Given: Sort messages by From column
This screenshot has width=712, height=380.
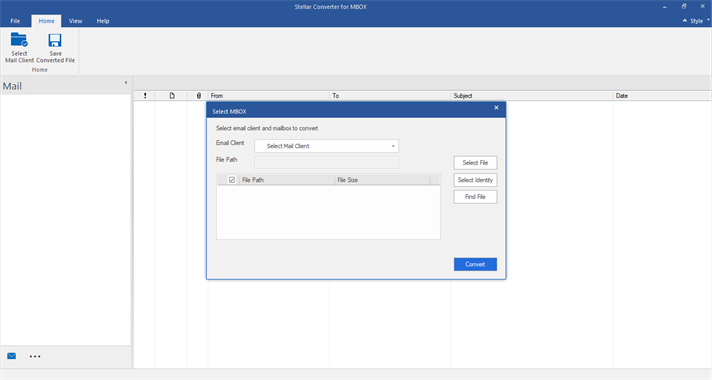Looking at the screenshot, I should click(269, 96).
